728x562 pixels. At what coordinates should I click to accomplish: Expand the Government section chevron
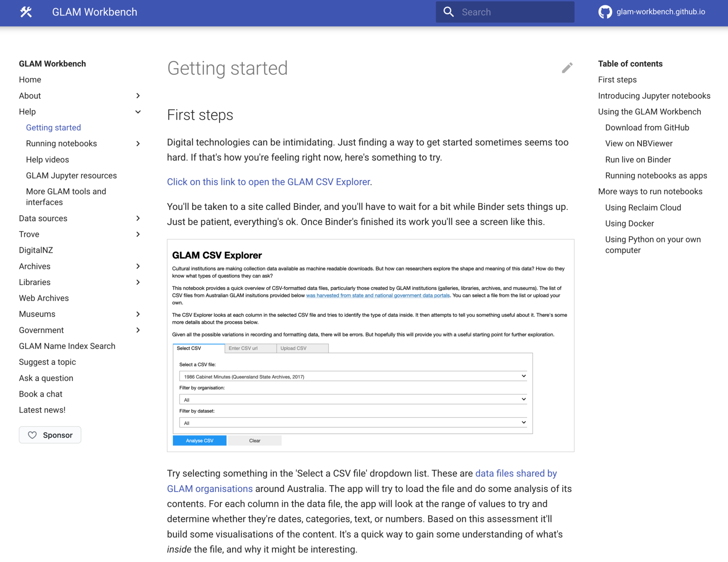(x=138, y=330)
